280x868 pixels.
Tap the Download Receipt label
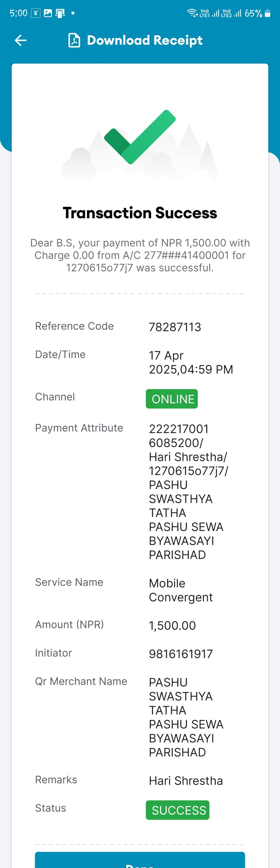145,40
